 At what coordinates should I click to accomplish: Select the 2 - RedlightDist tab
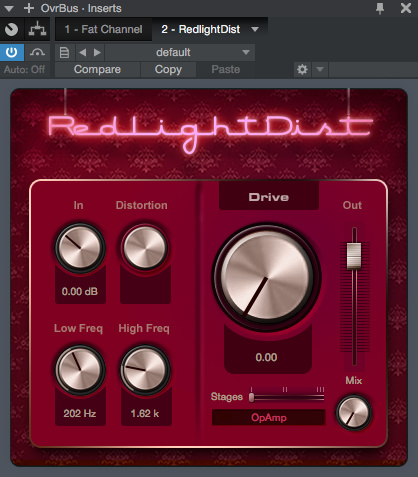[201, 29]
